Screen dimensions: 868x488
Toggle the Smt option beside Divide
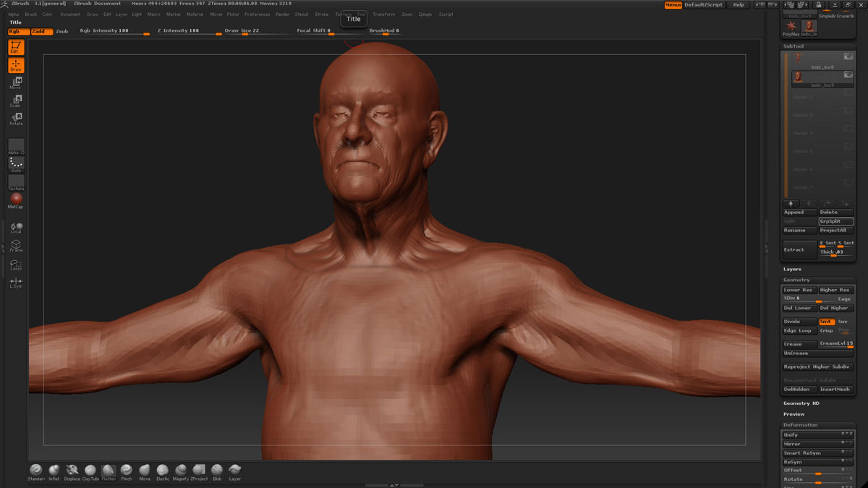pyautogui.click(x=826, y=322)
